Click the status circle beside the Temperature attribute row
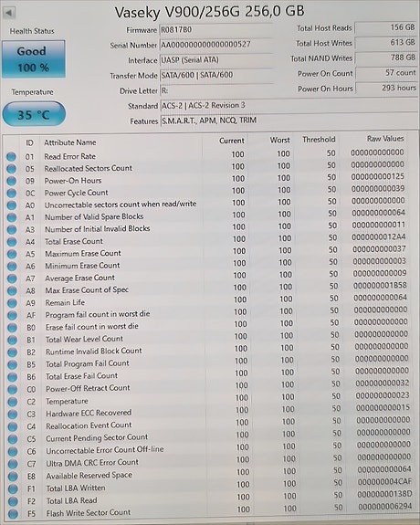420x525 pixels. (13, 402)
